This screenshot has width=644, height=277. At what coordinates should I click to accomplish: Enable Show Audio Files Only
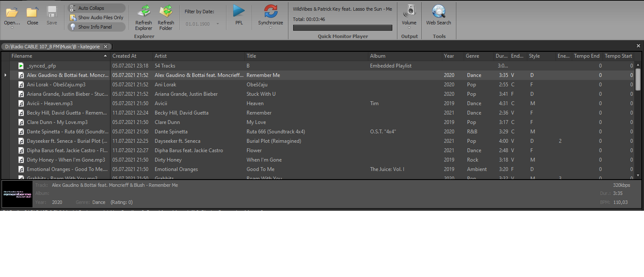click(97, 18)
